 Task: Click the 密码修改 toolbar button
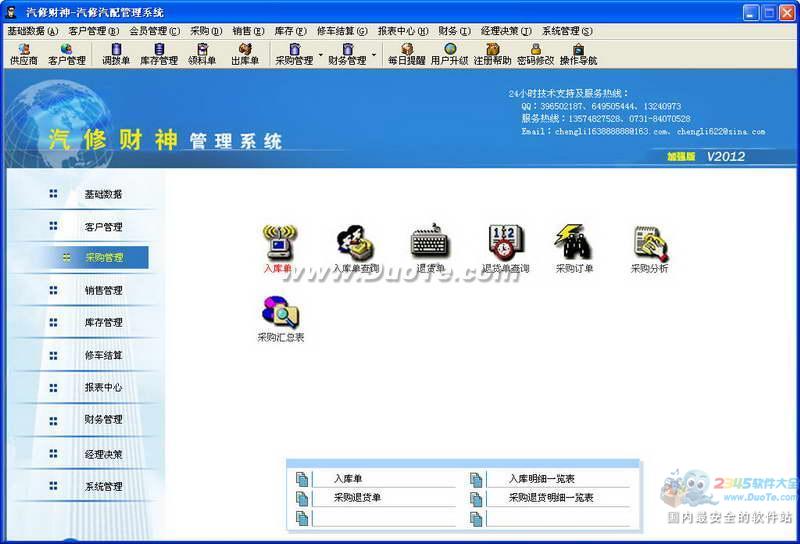[x=535, y=54]
